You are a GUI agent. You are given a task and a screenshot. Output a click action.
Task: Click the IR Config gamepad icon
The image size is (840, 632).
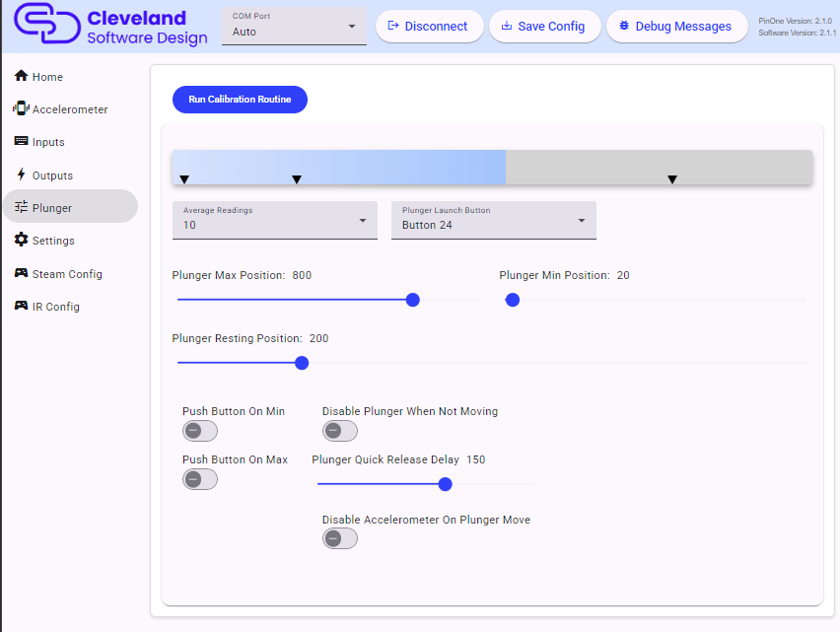21,307
